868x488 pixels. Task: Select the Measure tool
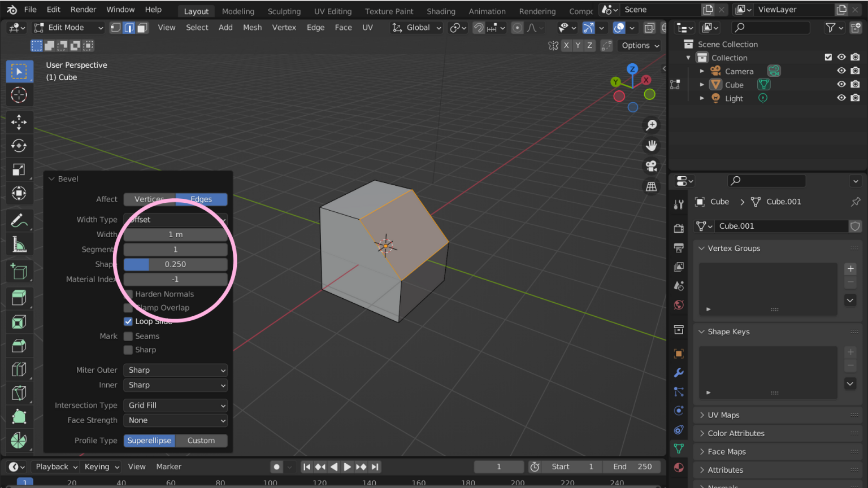19,245
